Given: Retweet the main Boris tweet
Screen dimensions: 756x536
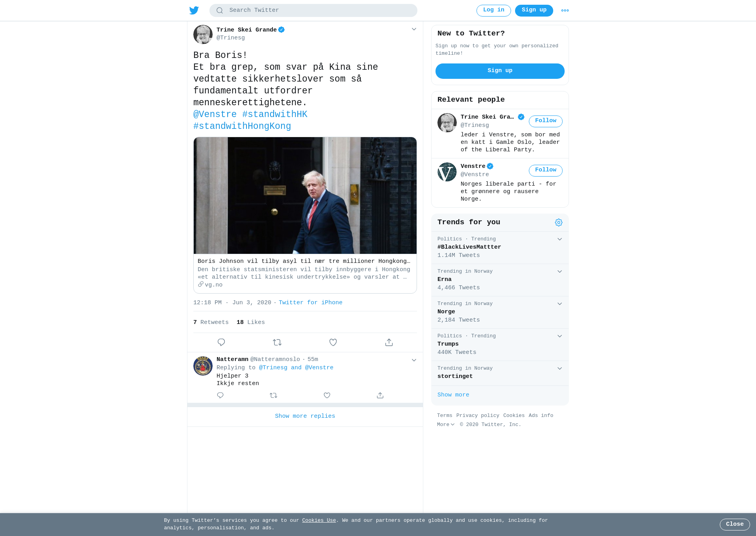Looking at the screenshot, I should 277,342.
